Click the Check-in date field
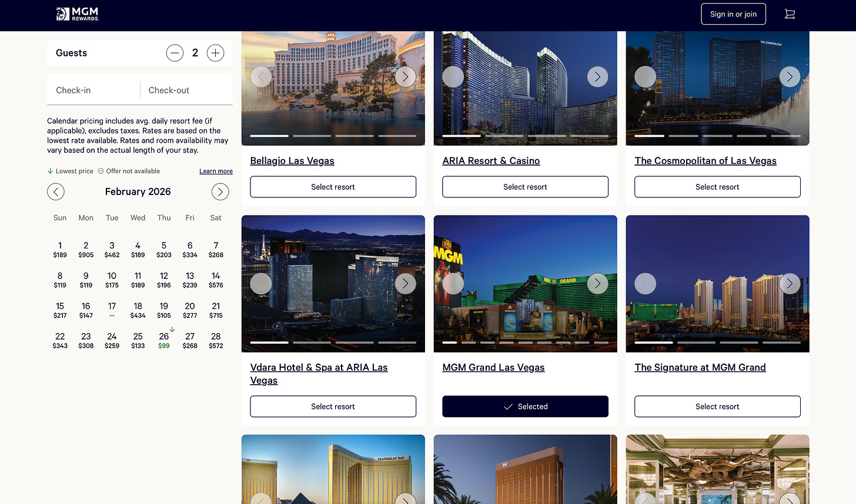This screenshot has width=856, height=504. pyautogui.click(x=93, y=90)
